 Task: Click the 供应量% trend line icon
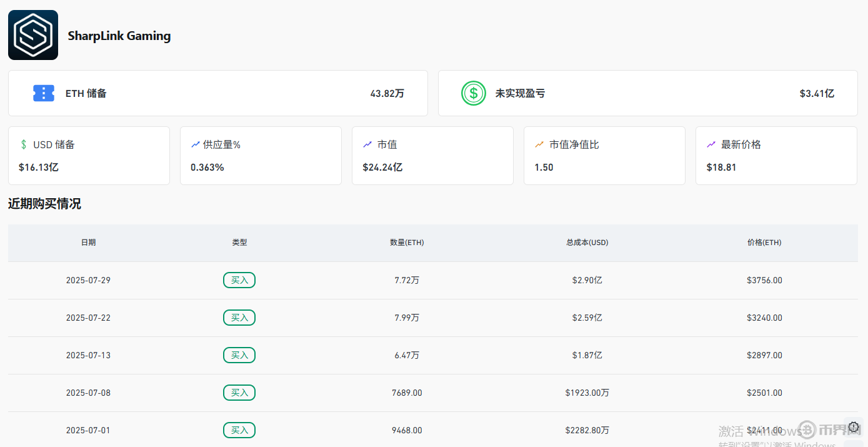pyautogui.click(x=196, y=144)
